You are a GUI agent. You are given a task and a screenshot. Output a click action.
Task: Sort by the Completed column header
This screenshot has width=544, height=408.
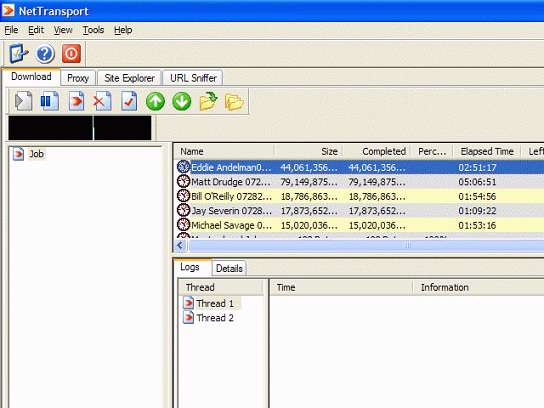tap(377, 151)
